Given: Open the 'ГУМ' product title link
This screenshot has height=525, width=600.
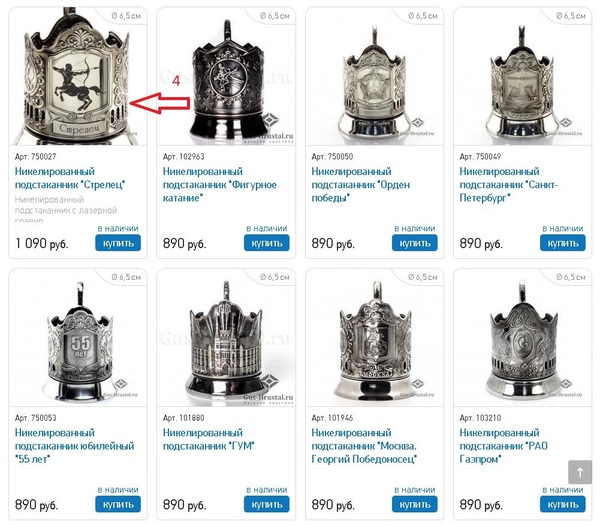Looking at the screenshot, I should click(209, 439).
